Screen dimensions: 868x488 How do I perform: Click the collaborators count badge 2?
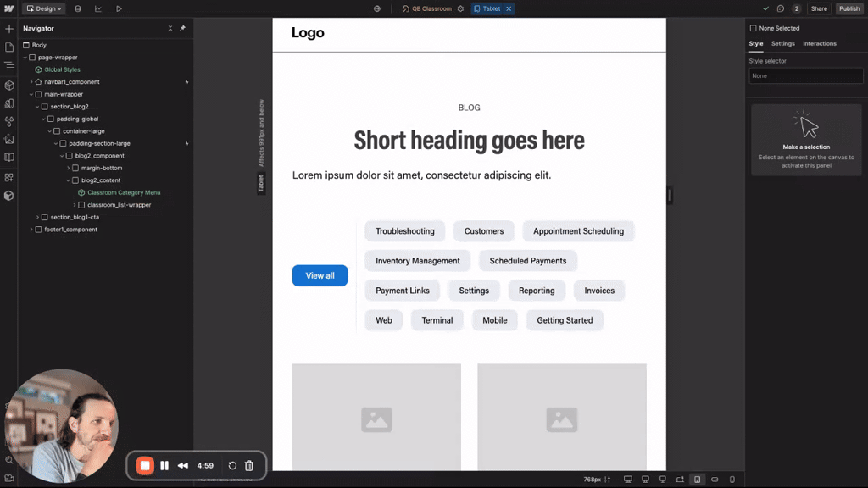[x=797, y=8]
